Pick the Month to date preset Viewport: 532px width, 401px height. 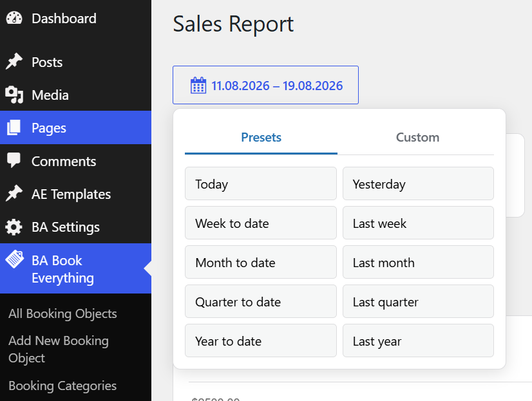point(261,262)
